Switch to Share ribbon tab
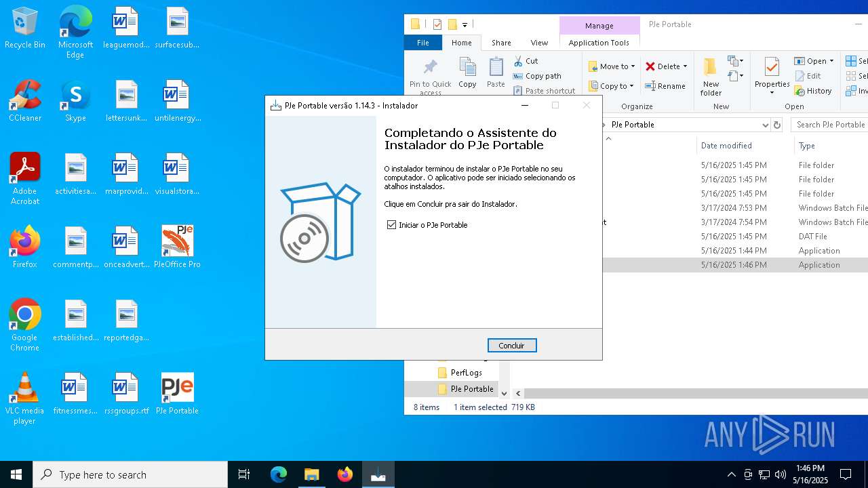The image size is (868, 488). click(501, 43)
